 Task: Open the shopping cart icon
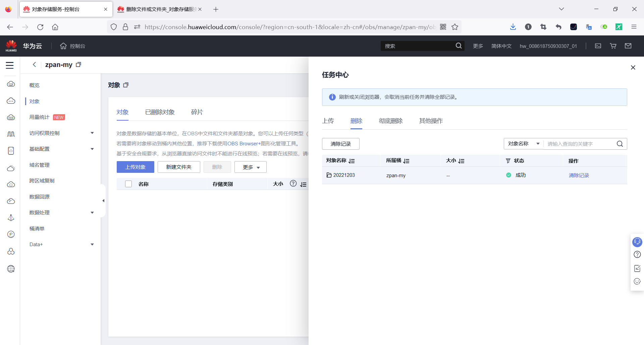[x=613, y=46]
